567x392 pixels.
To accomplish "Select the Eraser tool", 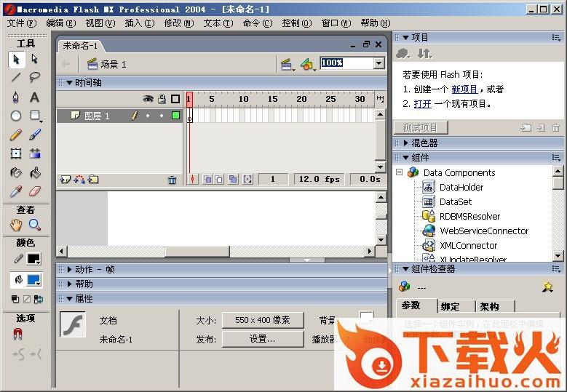I will pos(35,191).
